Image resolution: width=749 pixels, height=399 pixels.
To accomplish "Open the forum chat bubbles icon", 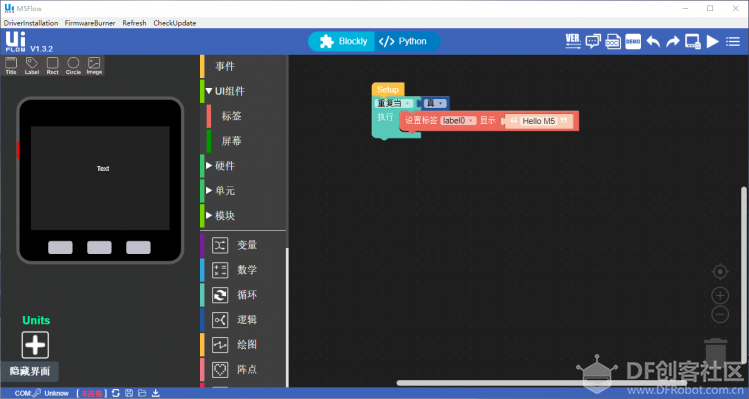I will pyautogui.click(x=593, y=42).
